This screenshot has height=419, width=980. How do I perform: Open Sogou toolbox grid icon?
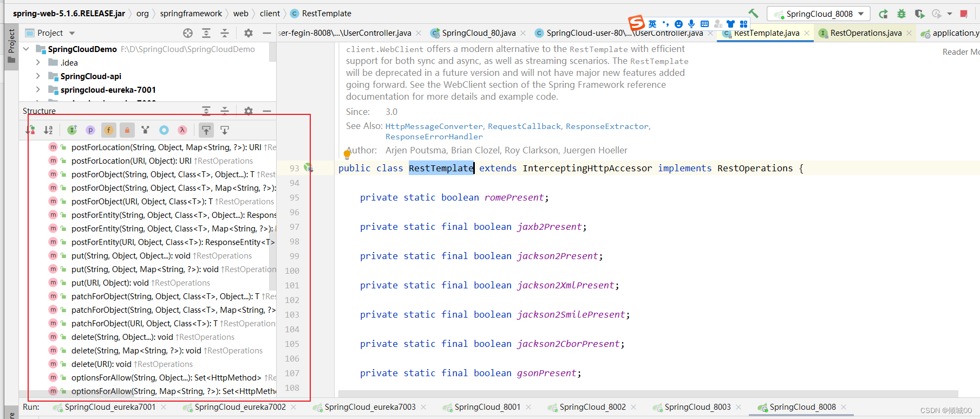click(x=743, y=24)
